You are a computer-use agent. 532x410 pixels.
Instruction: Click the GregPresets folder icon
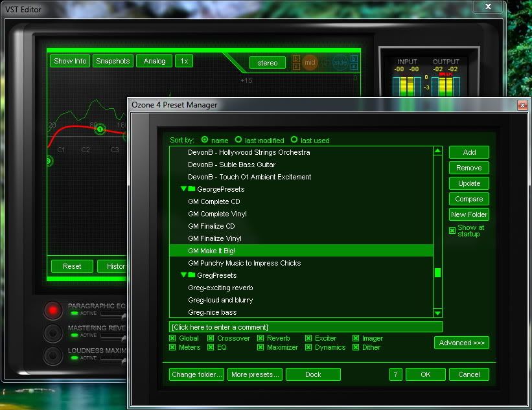coord(192,275)
